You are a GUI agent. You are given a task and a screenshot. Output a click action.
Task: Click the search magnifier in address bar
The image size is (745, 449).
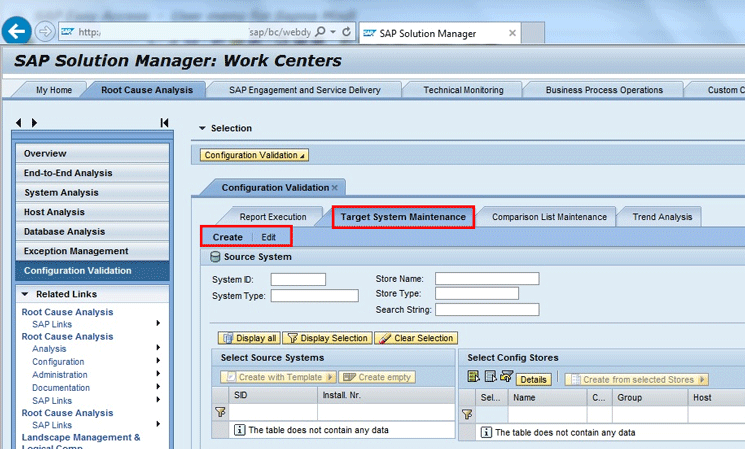point(320,32)
